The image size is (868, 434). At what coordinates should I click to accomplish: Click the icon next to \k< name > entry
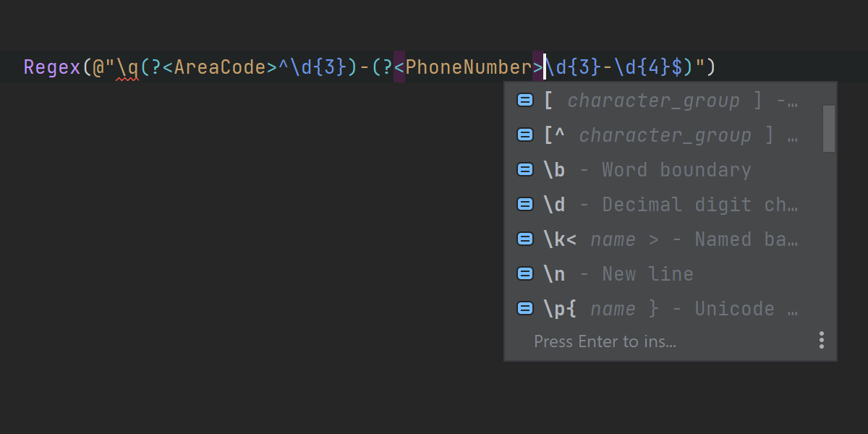click(x=525, y=239)
